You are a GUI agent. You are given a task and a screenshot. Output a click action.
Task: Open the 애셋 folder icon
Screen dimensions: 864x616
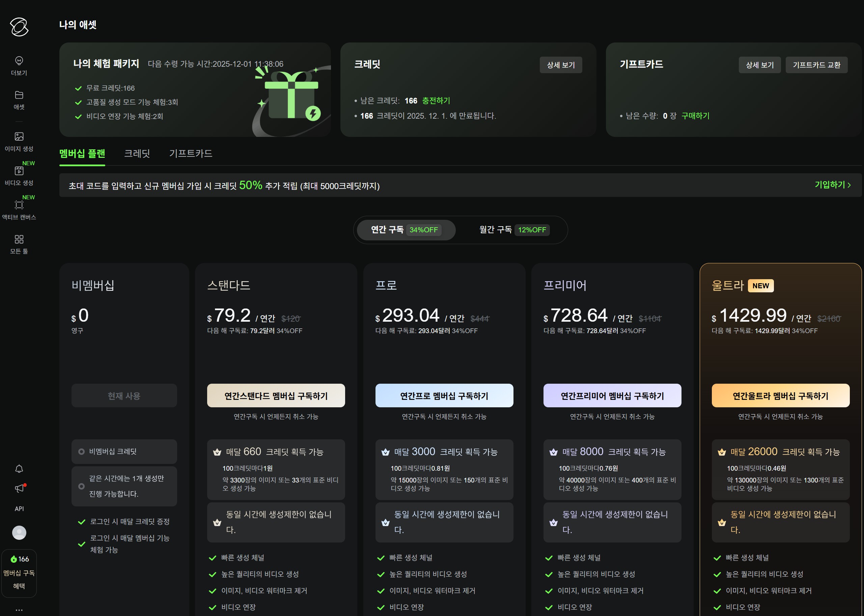point(19,95)
